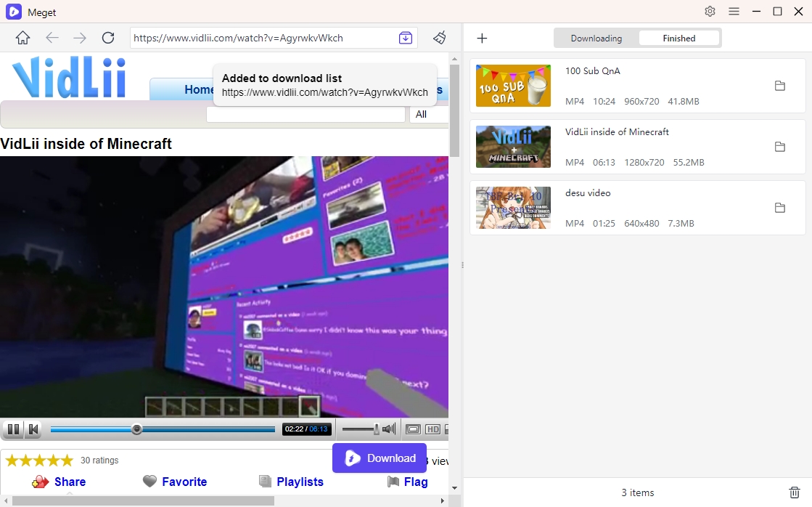Viewport: 812px width, 507px height.
Task: Open the Playlists link
Action: 300,482
